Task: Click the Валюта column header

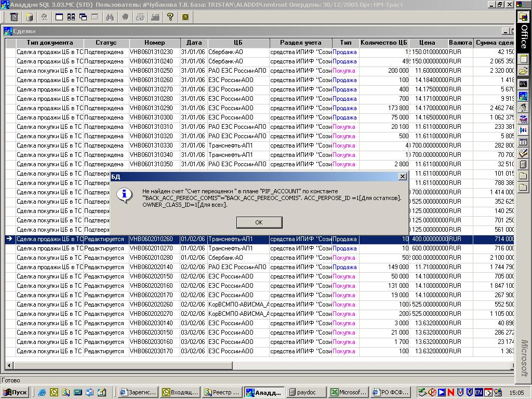Action: pyautogui.click(x=460, y=43)
